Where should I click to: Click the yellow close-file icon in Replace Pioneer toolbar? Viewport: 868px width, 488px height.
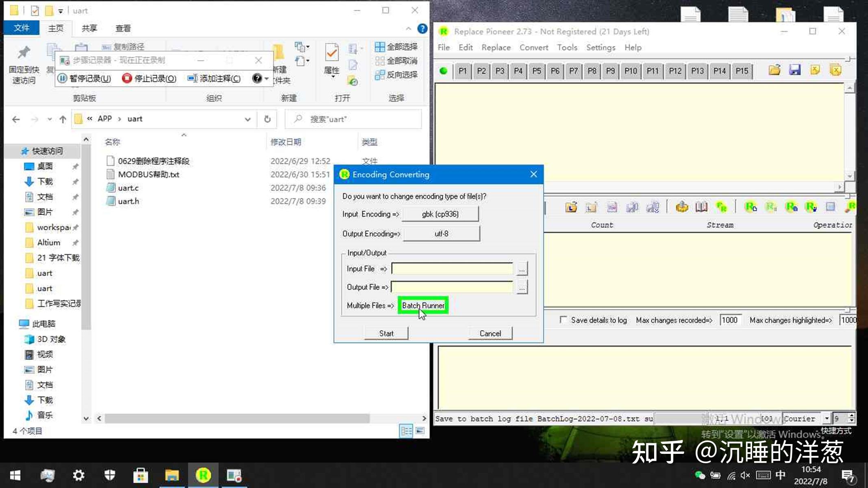(x=815, y=70)
